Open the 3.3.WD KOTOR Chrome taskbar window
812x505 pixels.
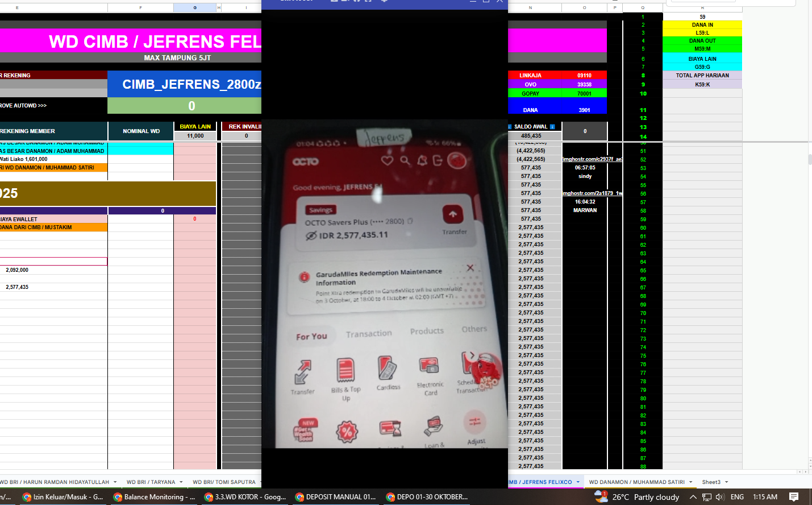[245, 496]
